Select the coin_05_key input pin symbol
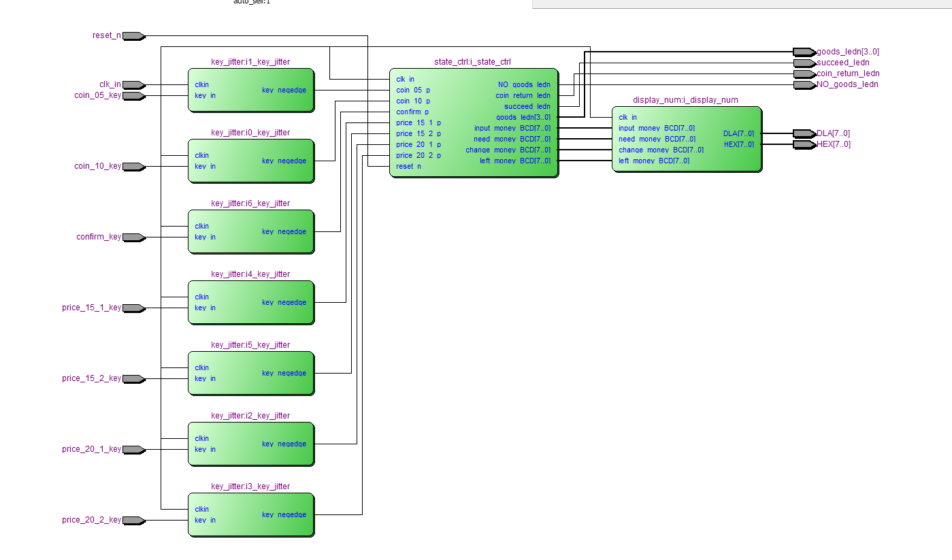952x560 pixels. pos(133,96)
